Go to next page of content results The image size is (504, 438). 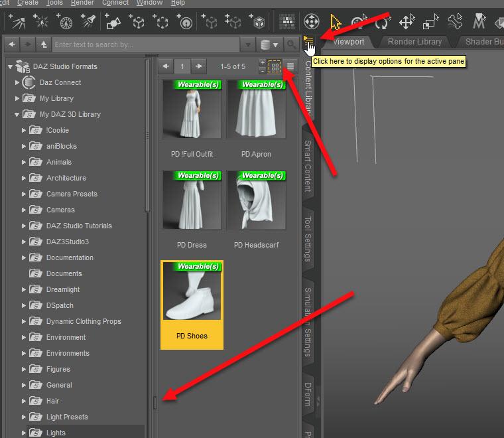pyautogui.click(x=199, y=66)
